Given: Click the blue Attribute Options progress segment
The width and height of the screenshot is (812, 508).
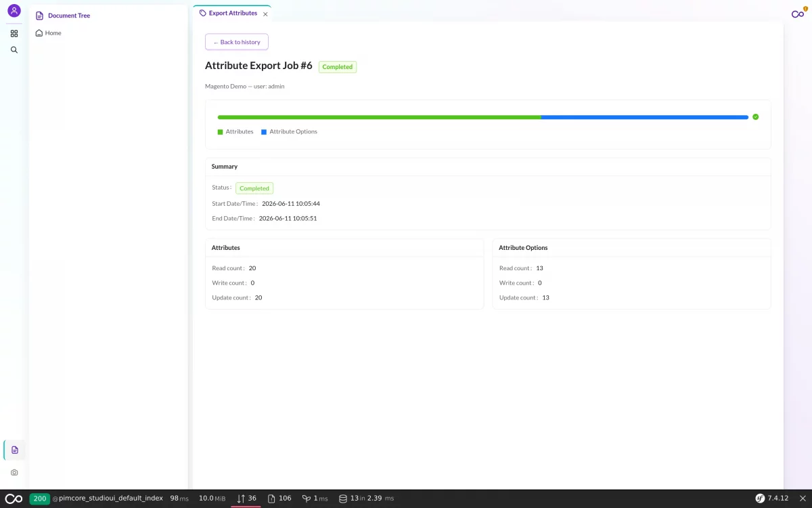Looking at the screenshot, I should point(645,117).
